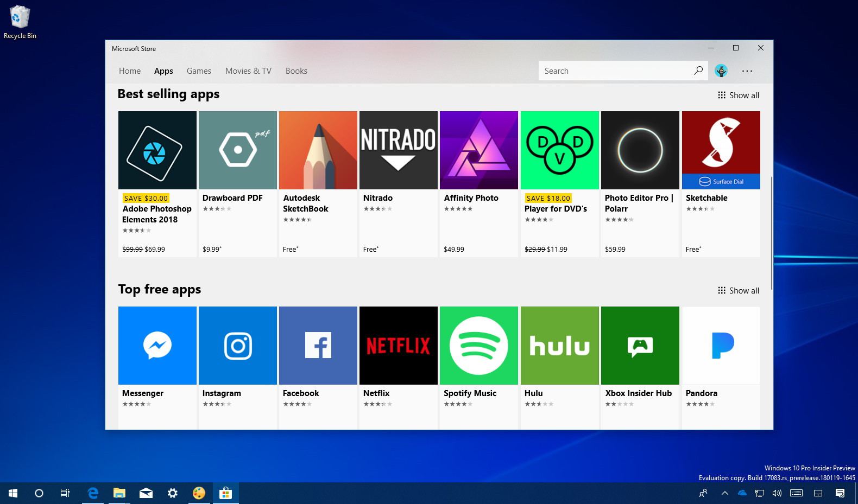This screenshot has height=504, width=858.
Task: Open the user account profile picture
Action: point(721,71)
